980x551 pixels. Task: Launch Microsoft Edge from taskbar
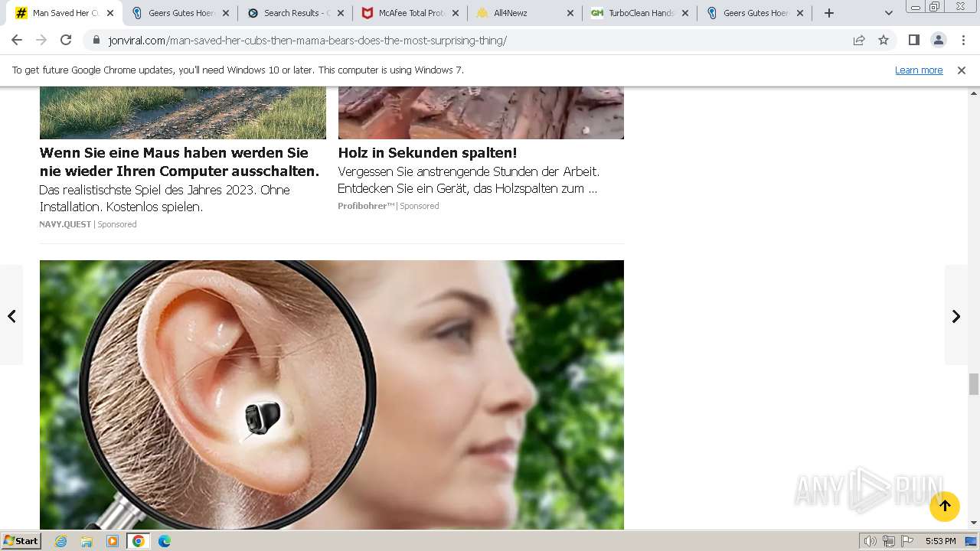[165, 541]
